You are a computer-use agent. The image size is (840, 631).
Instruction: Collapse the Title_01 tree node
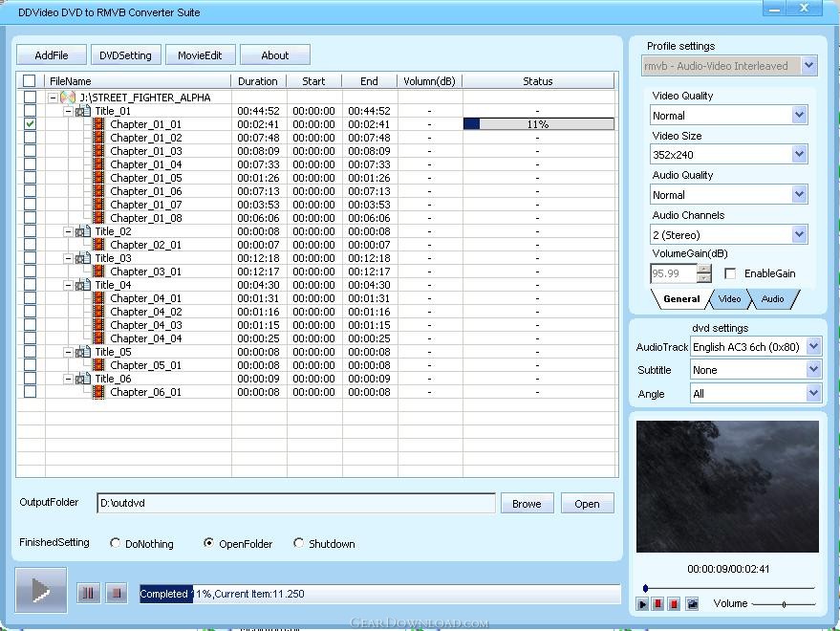[x=68, y=112]
